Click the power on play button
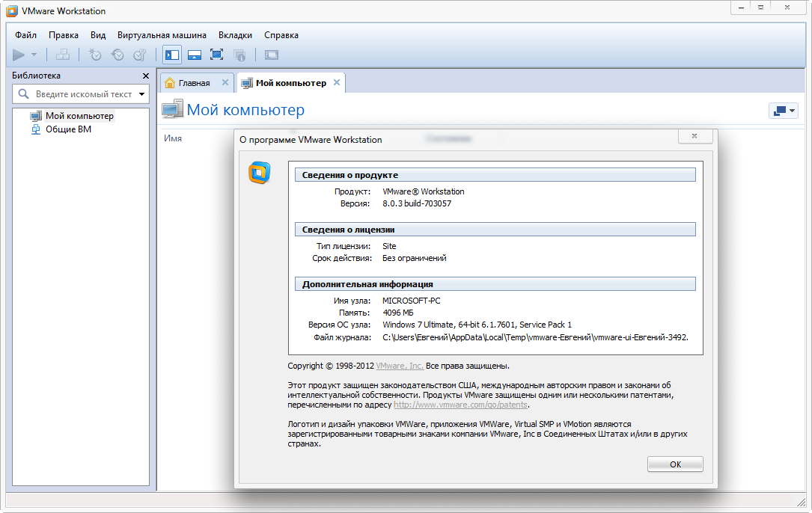The width and height of the screenshot is (812, 513). (x=19, y=55)
